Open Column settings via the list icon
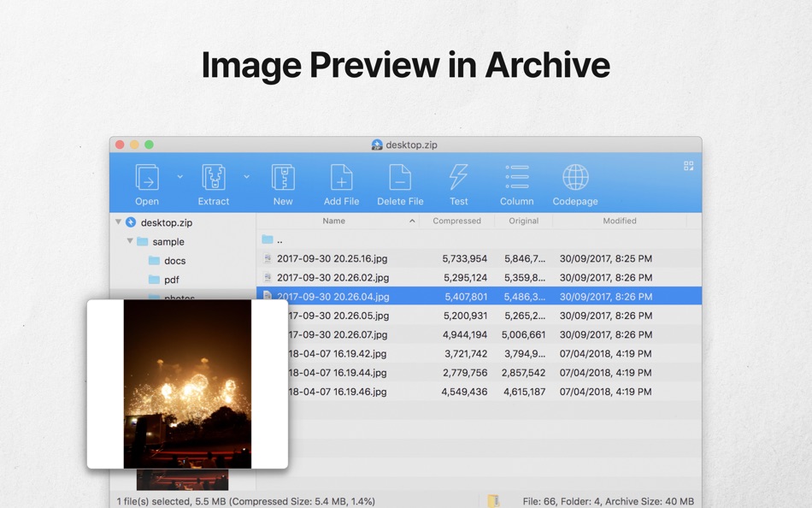Image resolution: width=812 pixels, height=508 pixels. 516,177
